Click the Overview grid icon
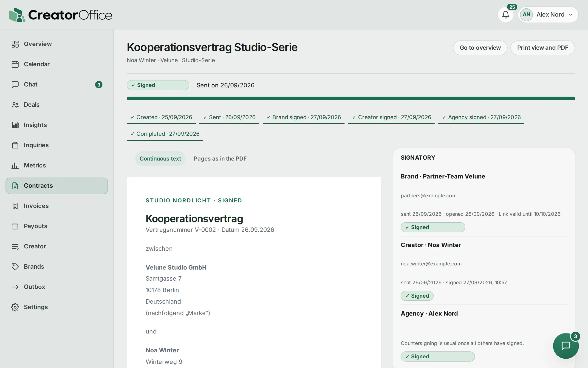Screen dimensions: 588x368 (15, 44)
